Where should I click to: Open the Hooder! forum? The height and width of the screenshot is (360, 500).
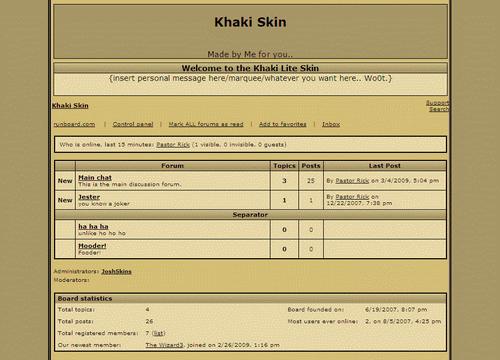(x=92, y=246)
